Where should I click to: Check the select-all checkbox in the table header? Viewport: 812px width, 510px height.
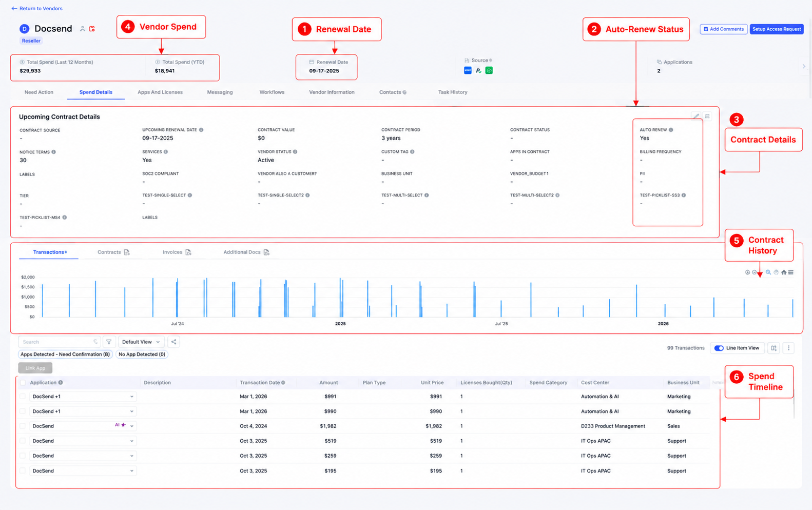tap(23, 383)
